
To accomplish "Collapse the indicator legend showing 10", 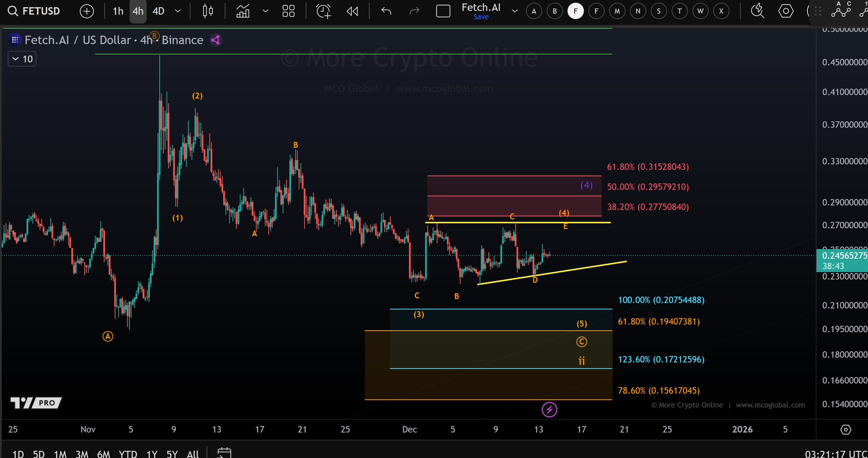I will coord(16,59).
